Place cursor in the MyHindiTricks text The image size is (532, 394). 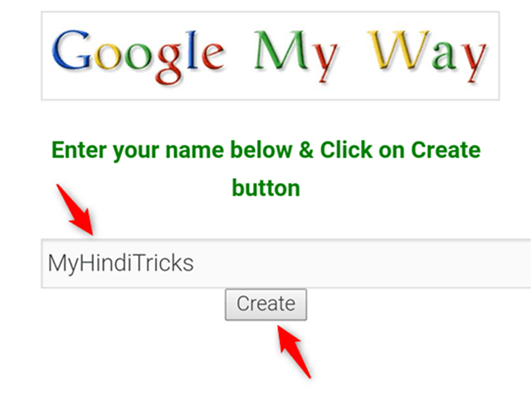[x=121, y=264]
